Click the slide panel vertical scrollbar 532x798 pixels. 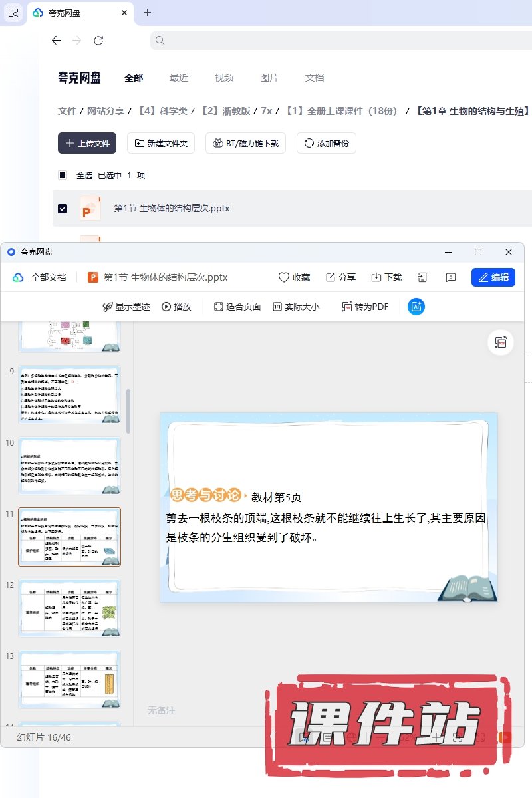128,411
